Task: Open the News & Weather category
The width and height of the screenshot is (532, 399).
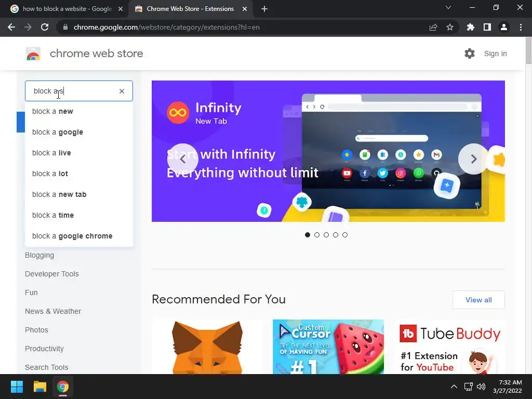Action: 53,311
